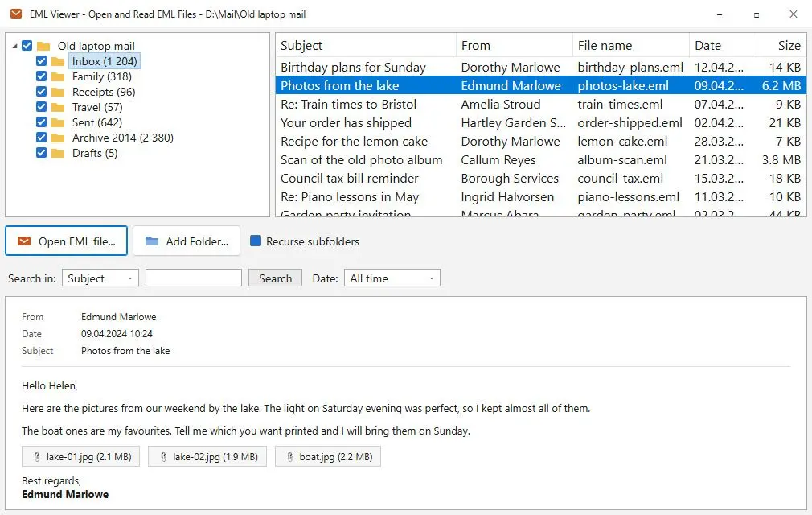Sort messages by the From column header

pyautogui.click(x=515, y=46)
